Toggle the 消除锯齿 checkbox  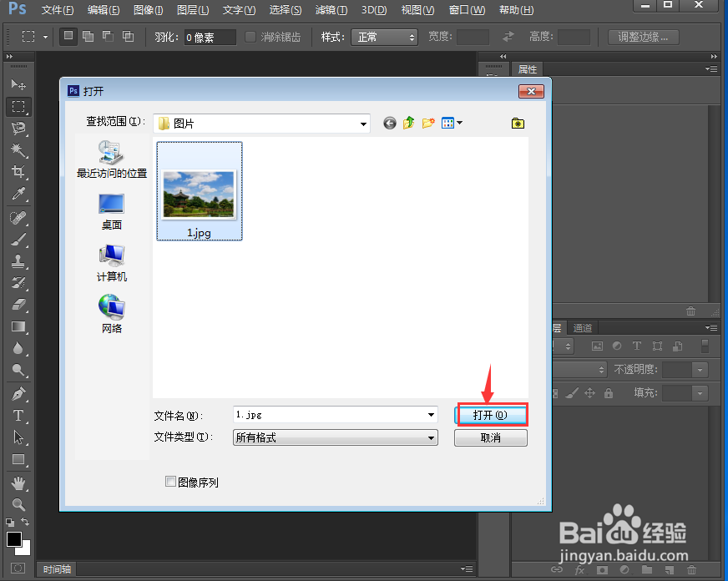(250, 37)
